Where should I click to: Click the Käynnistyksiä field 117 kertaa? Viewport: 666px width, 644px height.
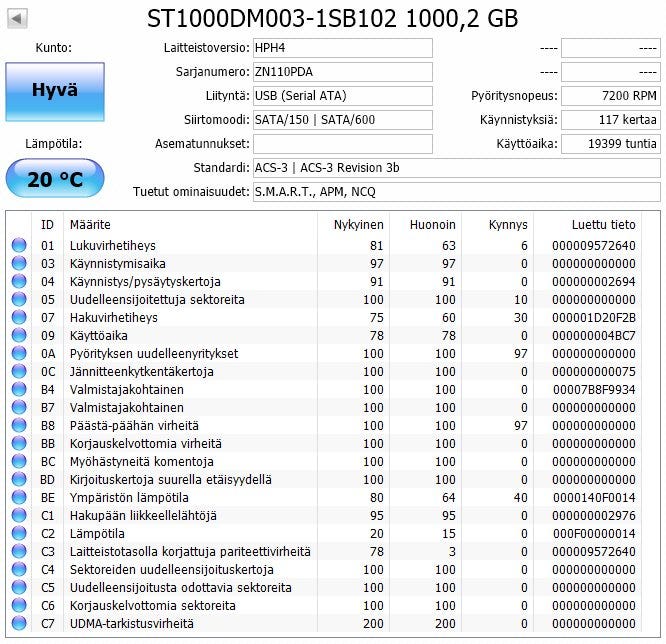click(611, 120)
